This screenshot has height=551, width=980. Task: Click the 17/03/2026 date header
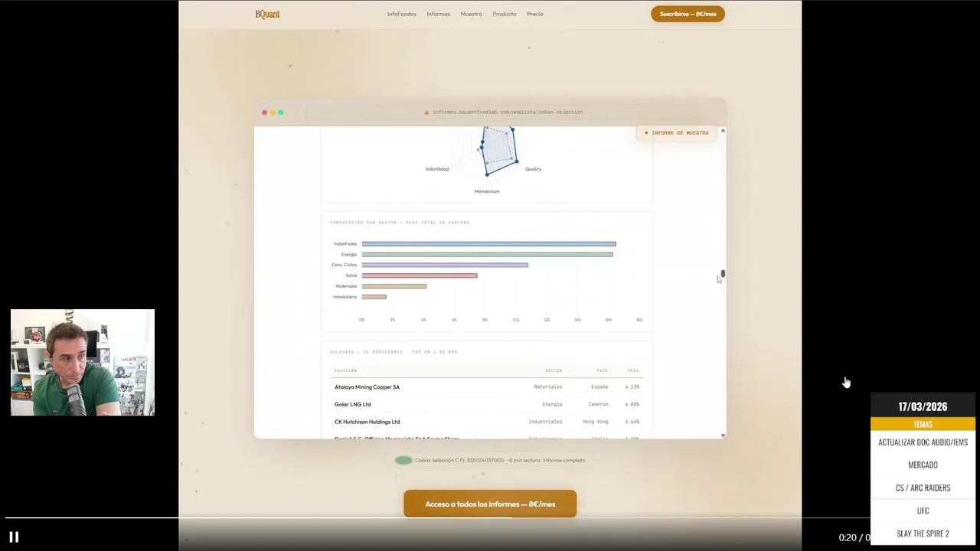click(x=923, y=406)
